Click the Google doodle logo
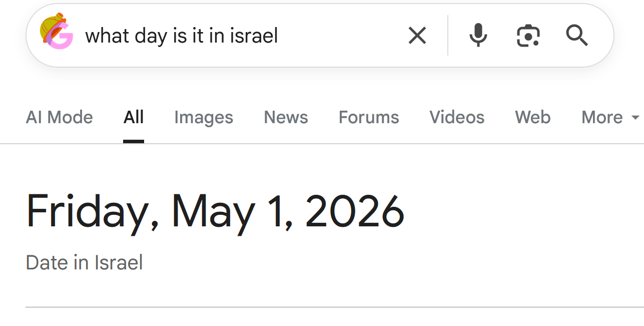 point(57,31)
